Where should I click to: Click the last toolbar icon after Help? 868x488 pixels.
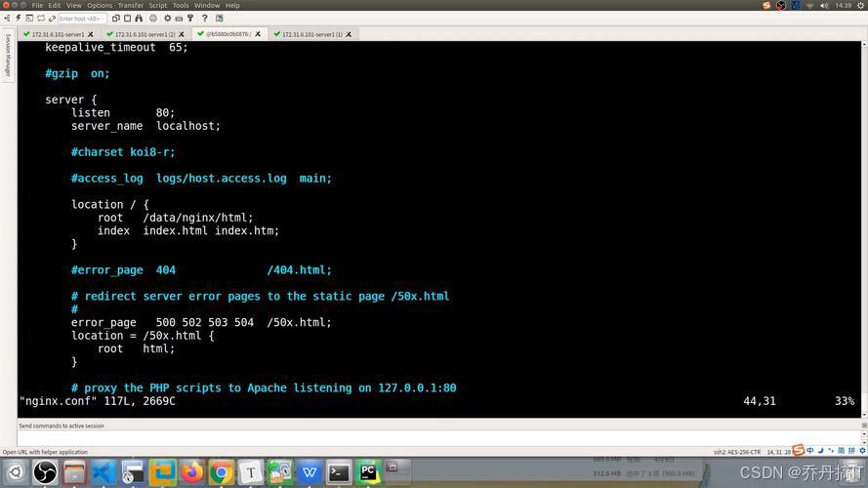click(x=220, y=19)
